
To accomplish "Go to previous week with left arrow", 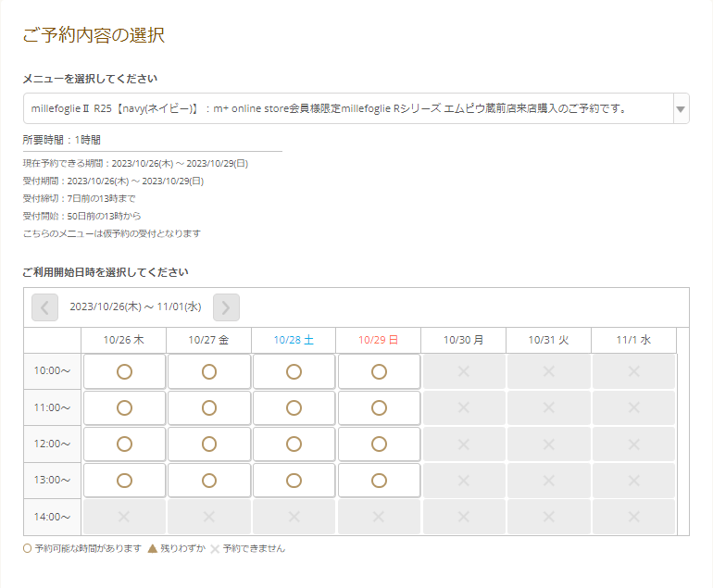I will click(44, 307).
